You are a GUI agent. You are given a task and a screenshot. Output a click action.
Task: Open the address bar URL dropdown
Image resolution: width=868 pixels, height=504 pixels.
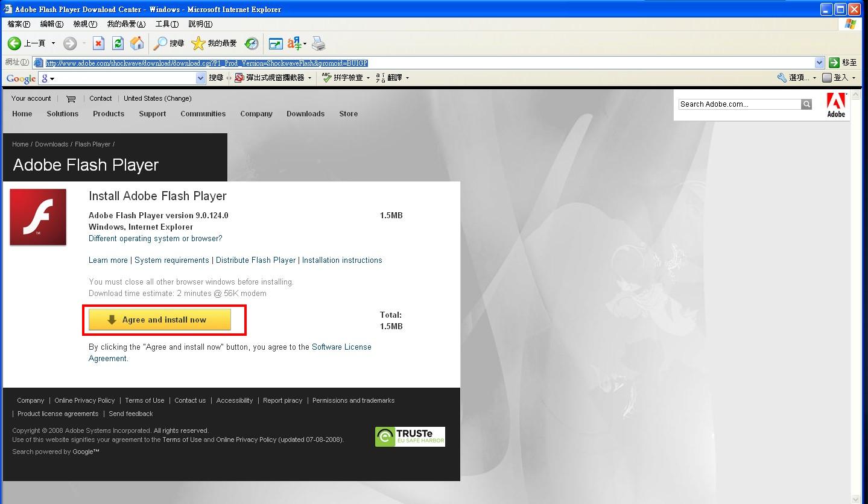[819, 63]
